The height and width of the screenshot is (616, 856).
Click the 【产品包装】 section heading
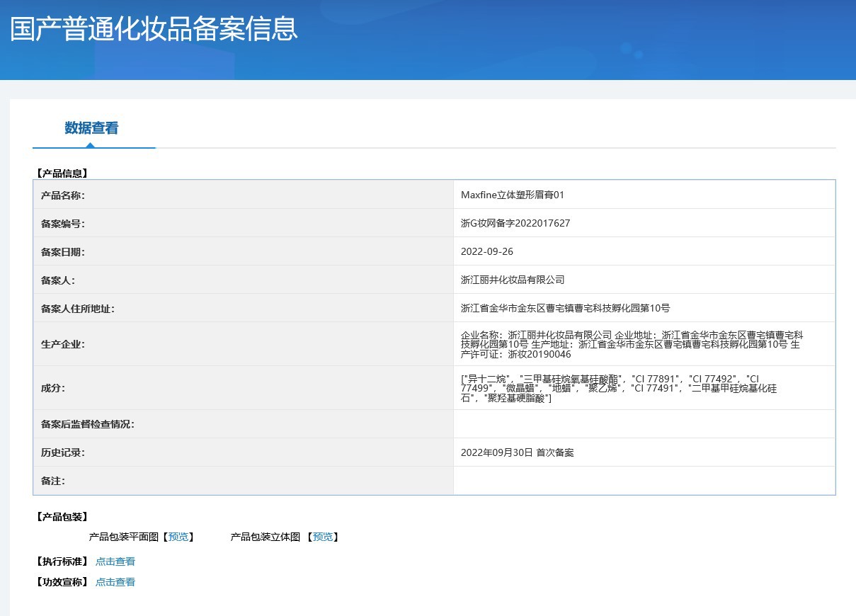(62, 517)
